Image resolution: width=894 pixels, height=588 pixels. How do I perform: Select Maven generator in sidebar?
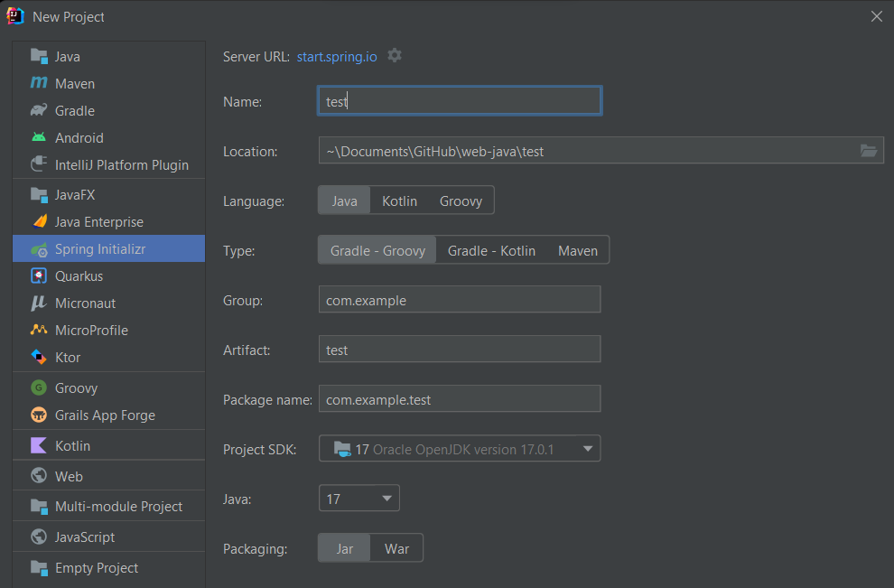click(x=109, y=83)
